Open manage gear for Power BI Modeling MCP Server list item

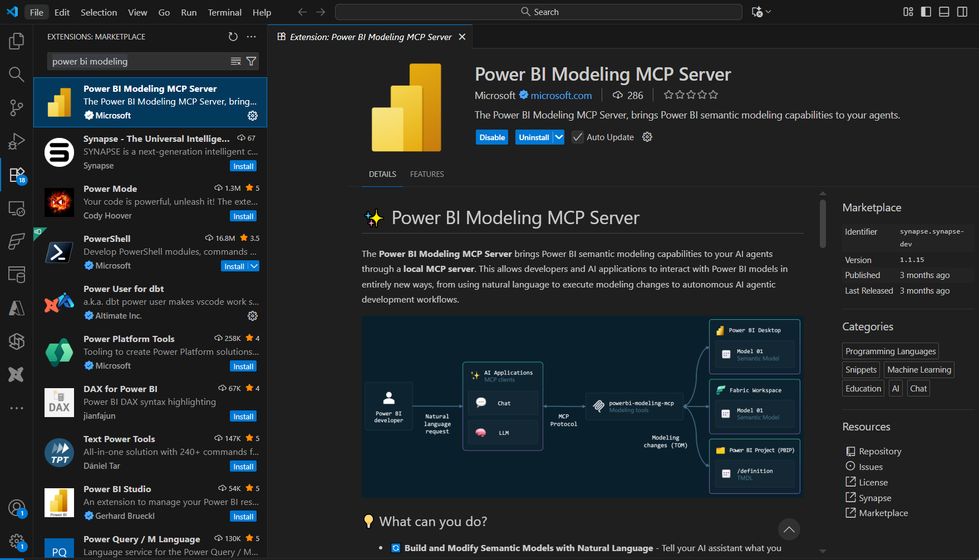click(253, 115)
